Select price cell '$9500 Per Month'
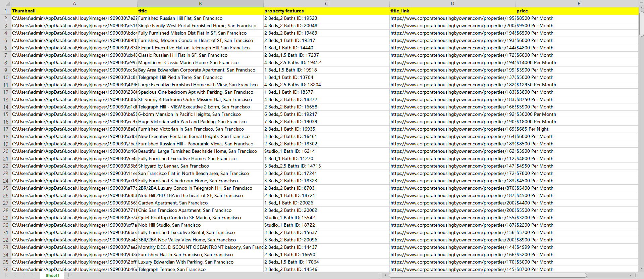The image size is (644, 279). pyautogui.click(x=577, y=26)
